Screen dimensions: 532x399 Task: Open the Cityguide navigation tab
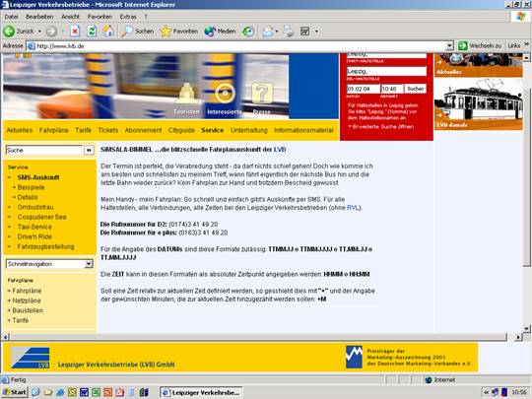(x=181, y=130)
